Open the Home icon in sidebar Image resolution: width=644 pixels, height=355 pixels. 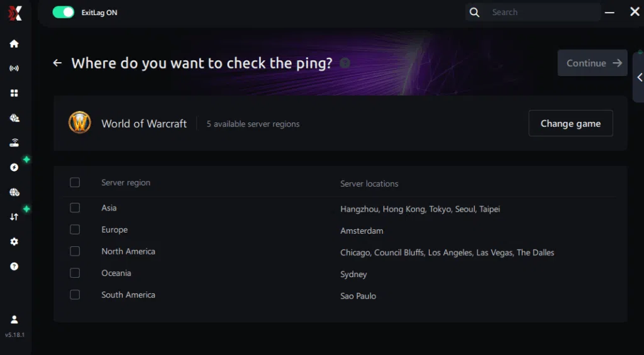[14, 44]
